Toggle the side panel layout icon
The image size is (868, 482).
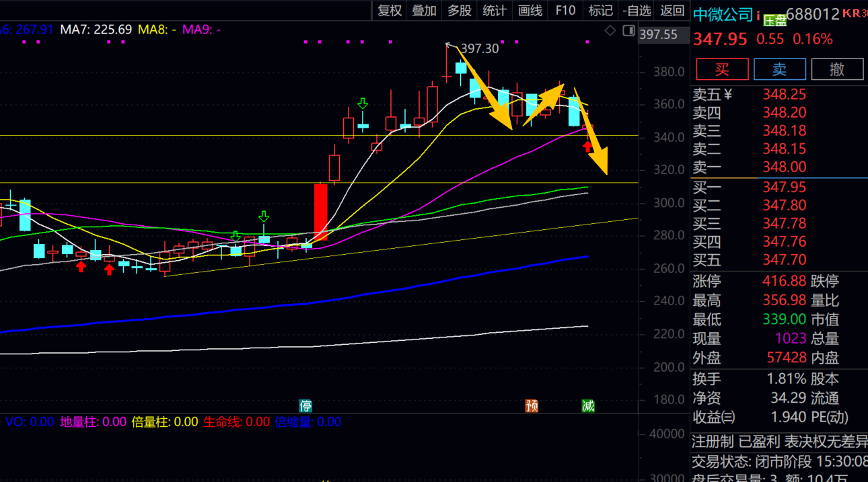(x=629, y=31)
